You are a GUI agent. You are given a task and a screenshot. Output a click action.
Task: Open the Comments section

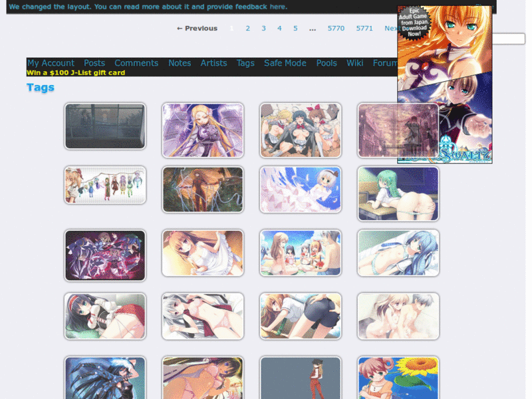point(136,63)
